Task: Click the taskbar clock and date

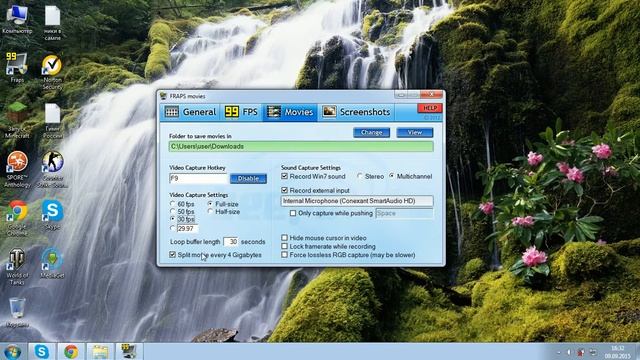Action: click(x=618, y=352)
